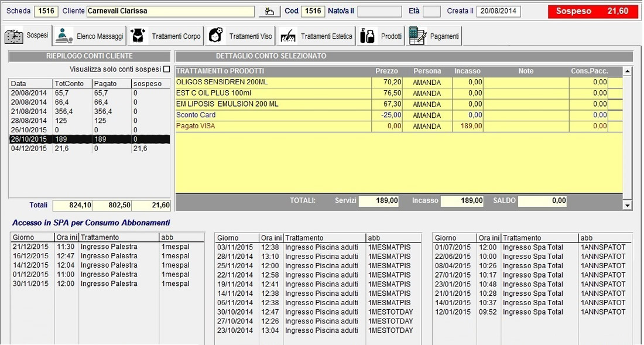This screenshot has width=644, height=345.
Task: Click the SALDO field
Action: tap(543, 201)
